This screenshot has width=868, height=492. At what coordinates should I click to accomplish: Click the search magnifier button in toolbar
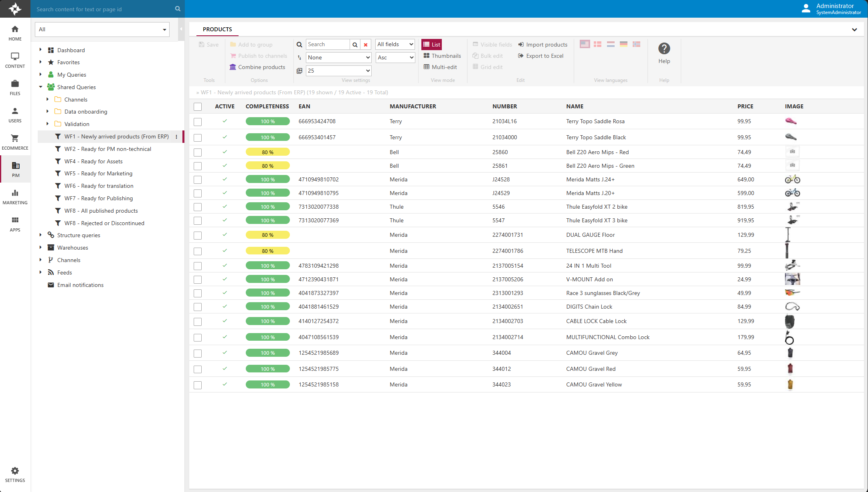(x=355, y=45)
